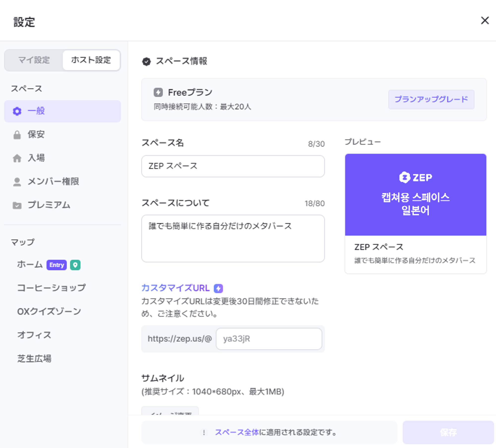
Task: Click the folder-check icon for プレミアム
Action: pos(17,205)
